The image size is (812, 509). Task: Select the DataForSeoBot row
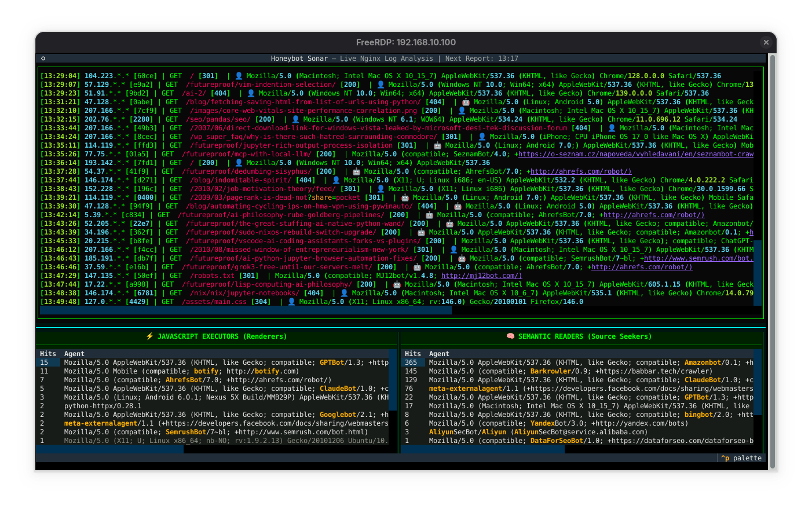(x=577, y=441)
